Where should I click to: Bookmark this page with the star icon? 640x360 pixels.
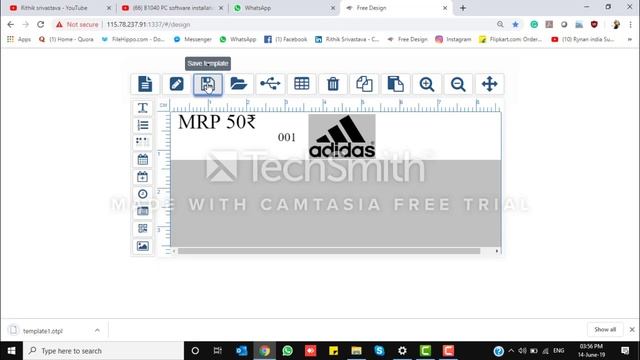(516, 24)
